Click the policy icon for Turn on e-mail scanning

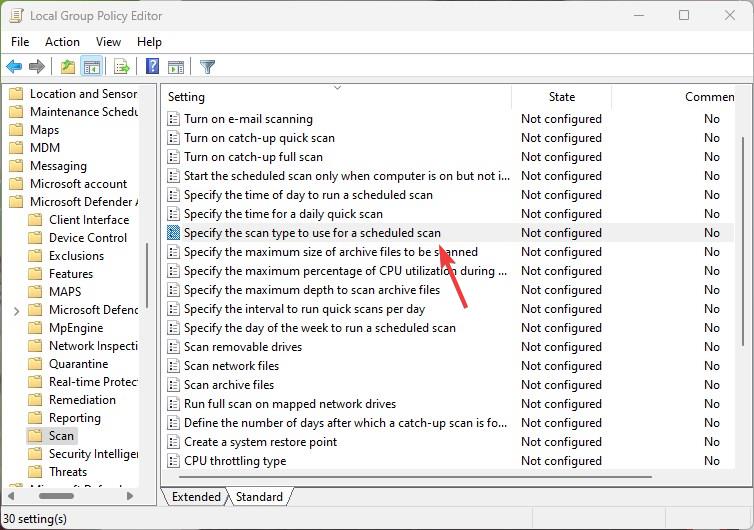coord(173,119)
